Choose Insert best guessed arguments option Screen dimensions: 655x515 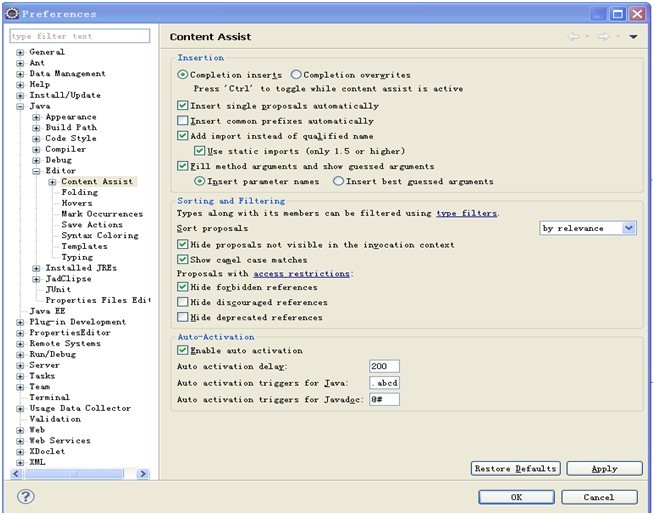[338, 182]
